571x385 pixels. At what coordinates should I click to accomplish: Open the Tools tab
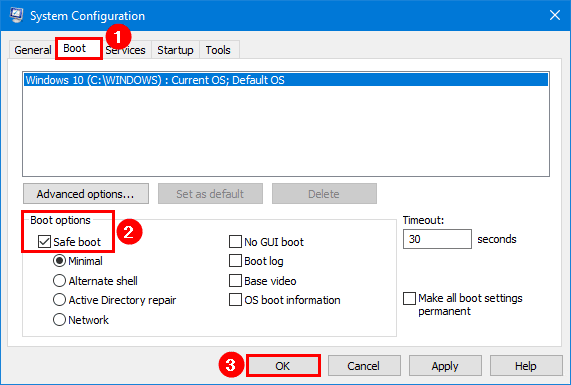click(x=218, y=50)
